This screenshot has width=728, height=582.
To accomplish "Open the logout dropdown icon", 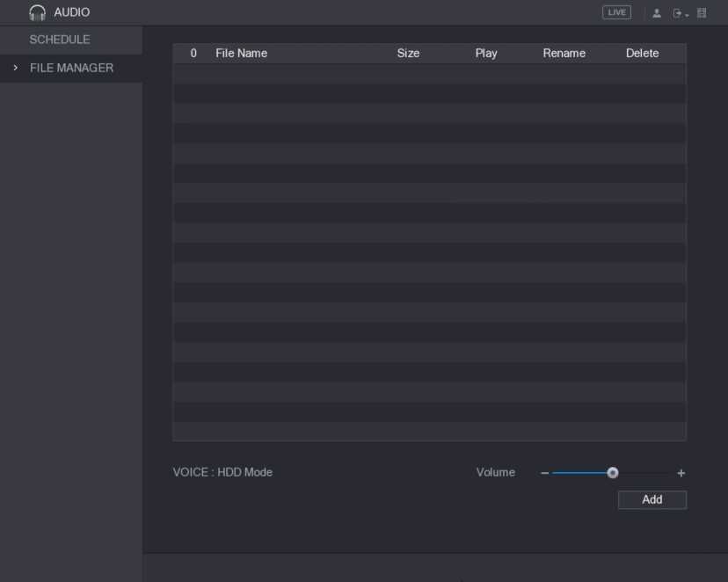I will pos(681,13).
